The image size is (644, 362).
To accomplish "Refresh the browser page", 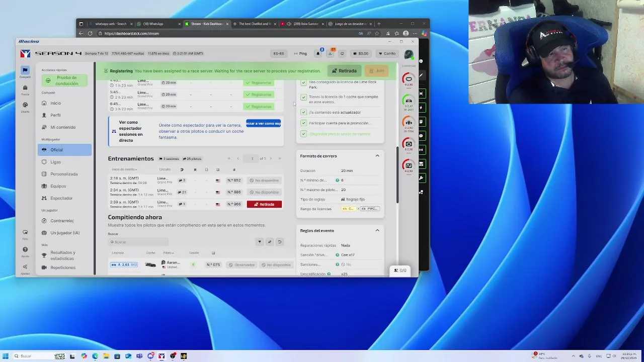I will (90, 34).
